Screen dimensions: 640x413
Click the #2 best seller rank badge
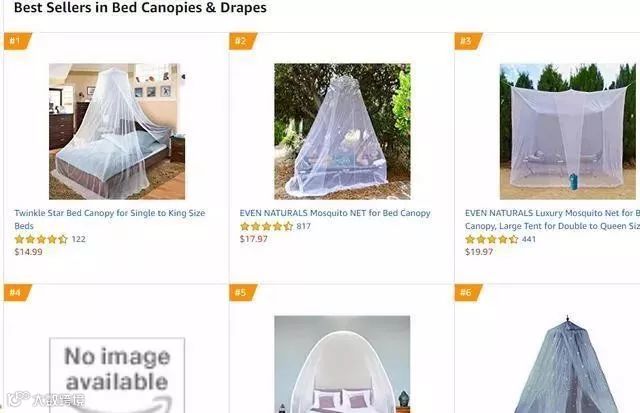pos(243,41)
